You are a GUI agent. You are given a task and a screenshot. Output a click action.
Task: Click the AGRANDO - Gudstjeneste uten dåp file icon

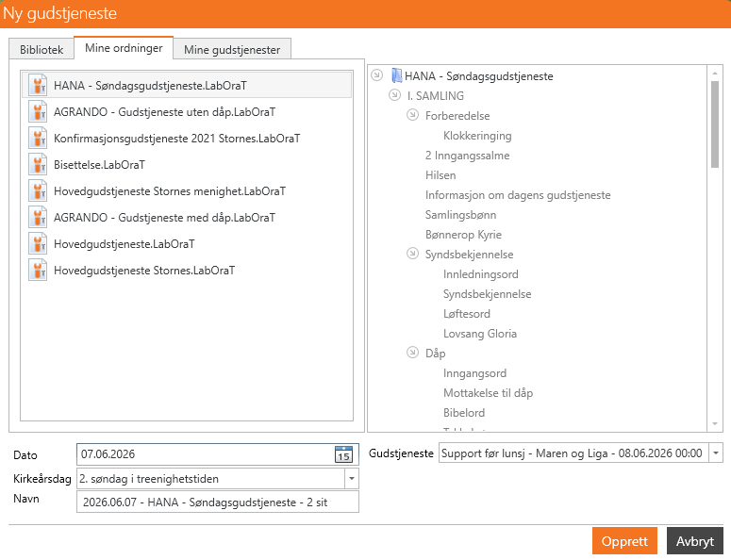point(38,112)
